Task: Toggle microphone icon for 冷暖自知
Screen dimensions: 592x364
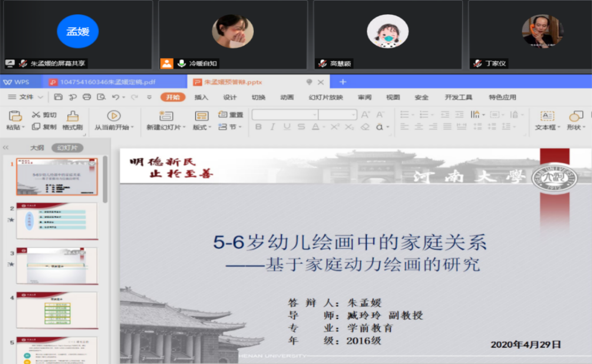Action: tap(182, 63)
